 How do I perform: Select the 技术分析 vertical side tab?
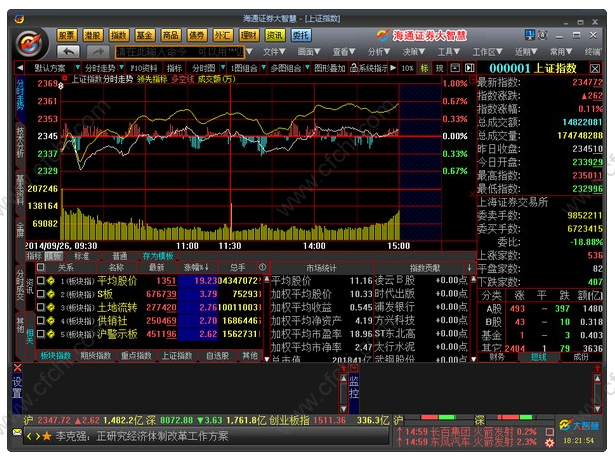[x=20, y=141]
